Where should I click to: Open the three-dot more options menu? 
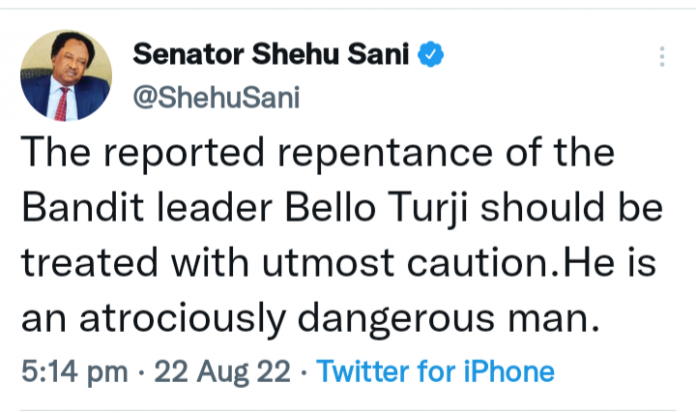click(x=662, y=57)
